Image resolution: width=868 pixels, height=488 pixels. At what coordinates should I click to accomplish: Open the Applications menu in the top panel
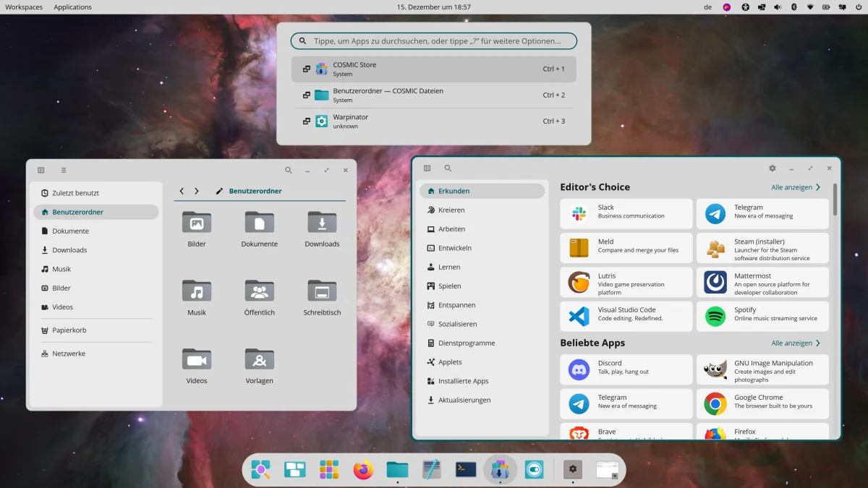tap(72, 7)
